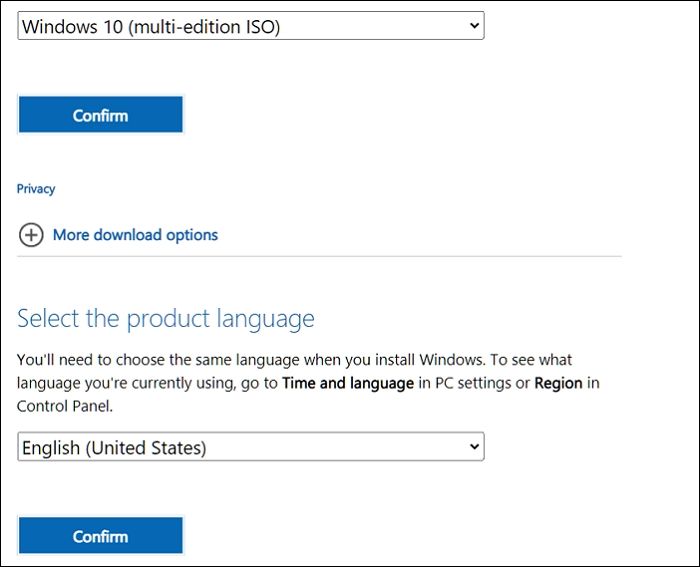The height and width of the screenshot is (567, 700).
Task: Click the bold 'Time and language' text
Action: click(x=347, y=383)
